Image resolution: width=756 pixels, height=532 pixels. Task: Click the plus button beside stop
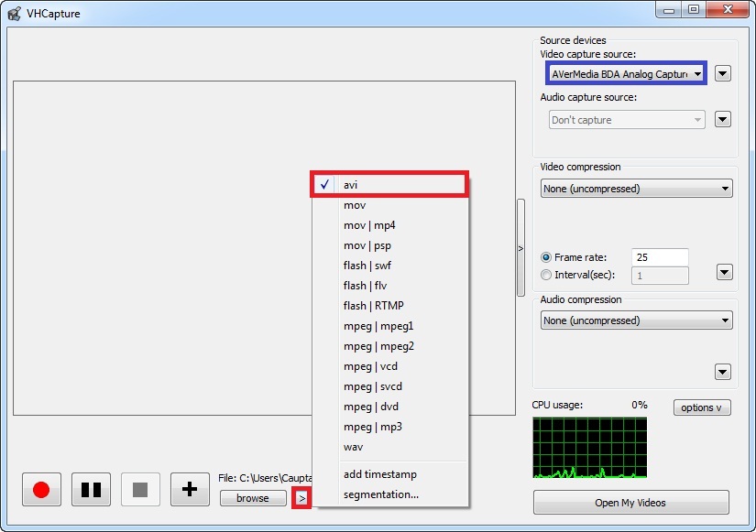coord(190,490)
